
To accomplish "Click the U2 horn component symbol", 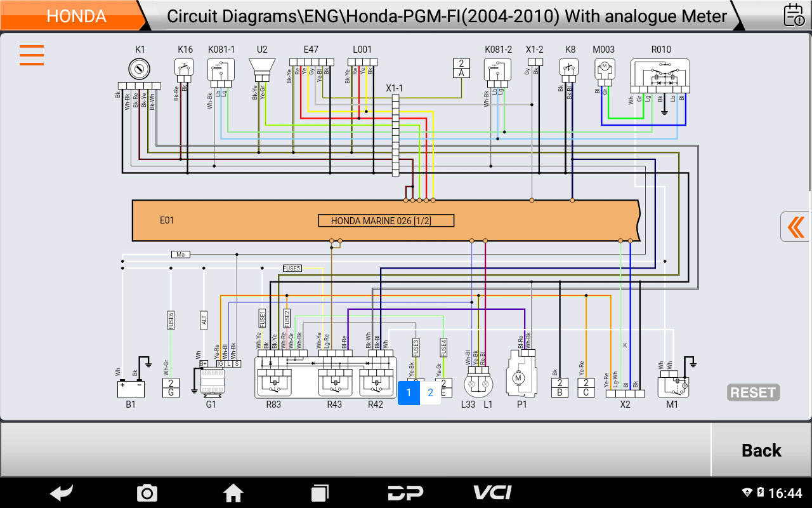I will click(x=261, y=69).
